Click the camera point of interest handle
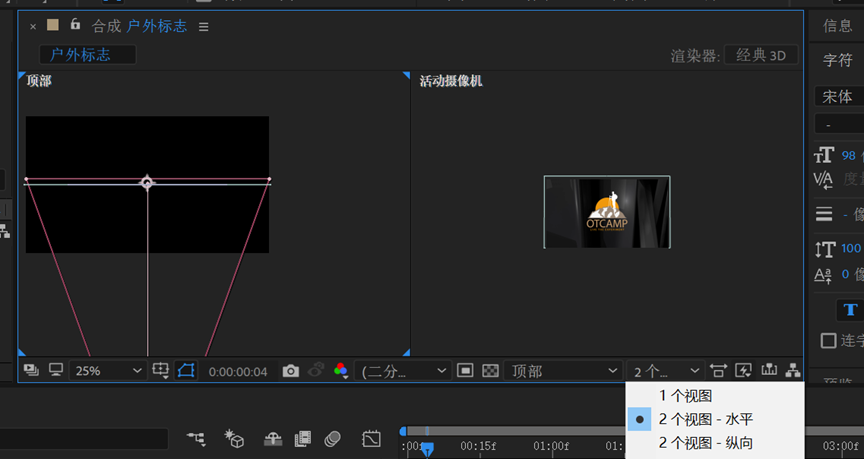The height and width of the screenshot is (459, 864). (147, 182)
